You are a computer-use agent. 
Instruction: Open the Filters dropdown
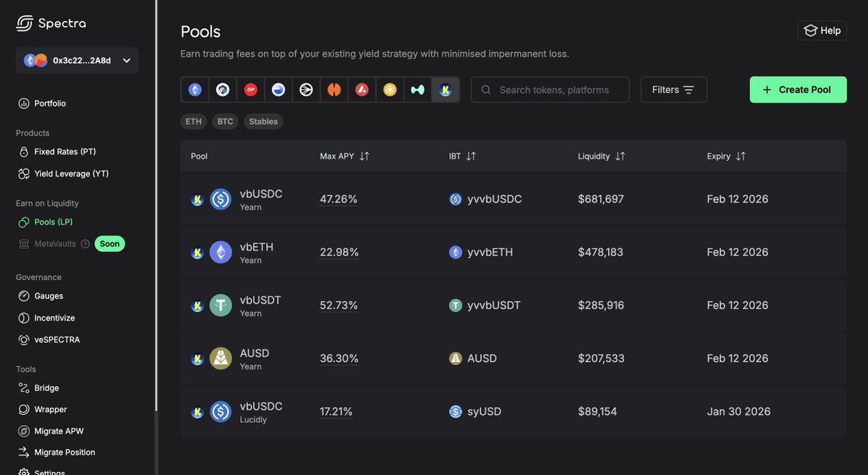pos(673,90)
